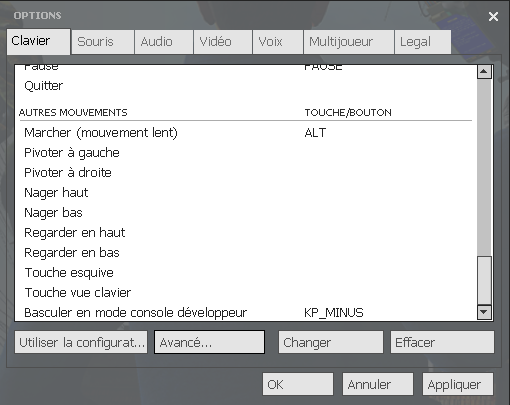Image resolution: width=510 pixels, height=405 pixels.
Task: Select the Vidéo tab
Action: (223, 42)
